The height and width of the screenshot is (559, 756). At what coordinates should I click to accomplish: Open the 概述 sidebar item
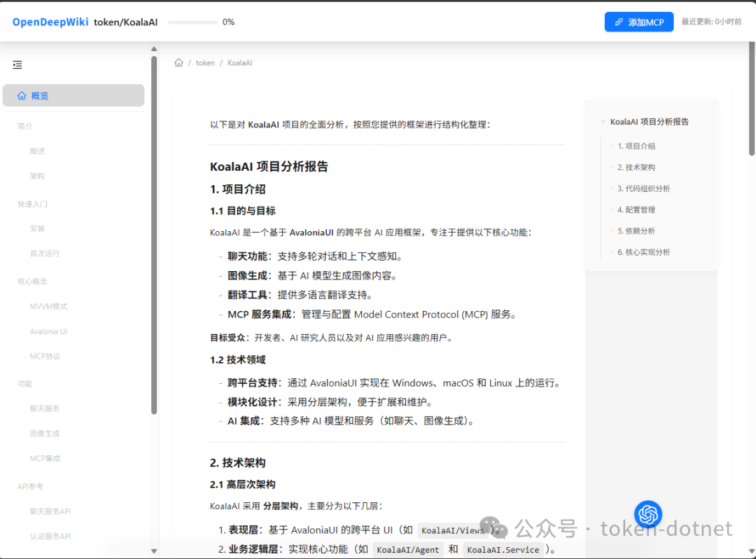pos(37,151)
